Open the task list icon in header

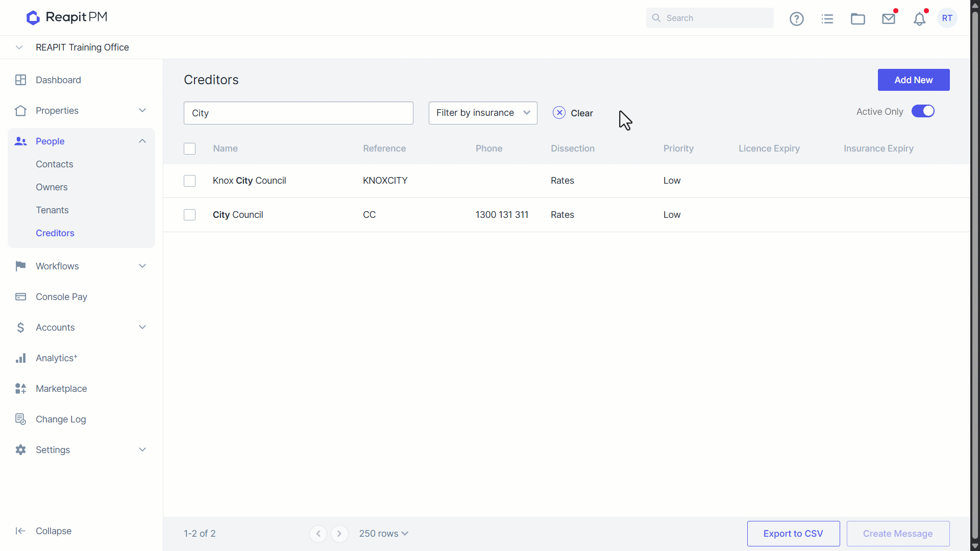pyautogui.click(x=827, y=19)
